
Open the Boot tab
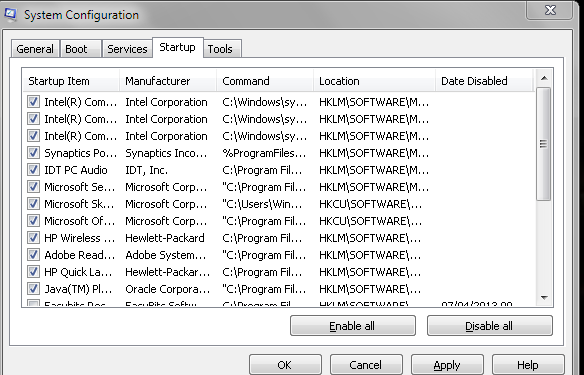coord(80,49)
